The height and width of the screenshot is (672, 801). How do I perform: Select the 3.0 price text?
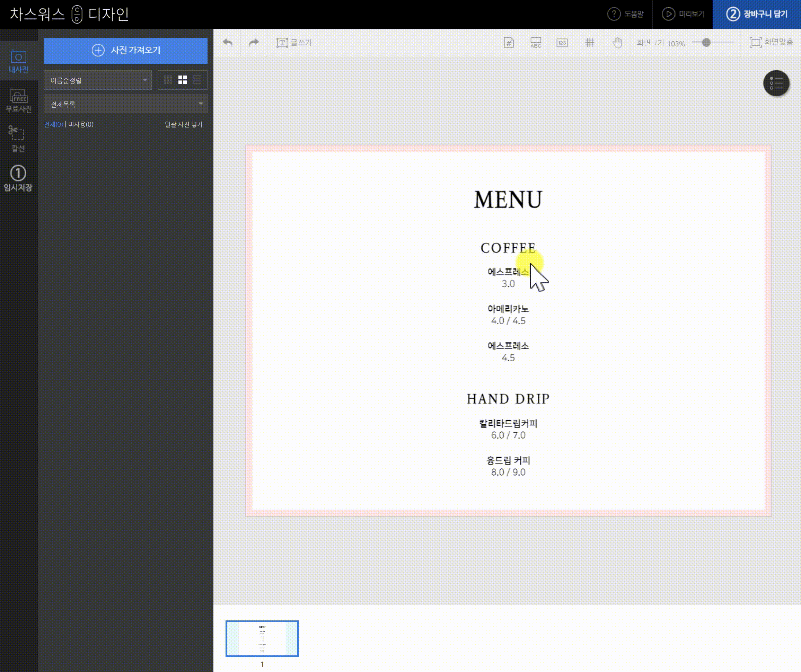click(508, 284)
